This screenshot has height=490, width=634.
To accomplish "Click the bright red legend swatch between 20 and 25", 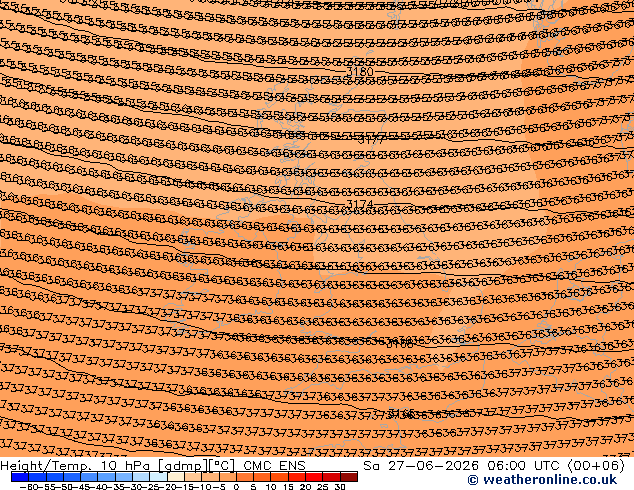I will (x=314, y=477).
